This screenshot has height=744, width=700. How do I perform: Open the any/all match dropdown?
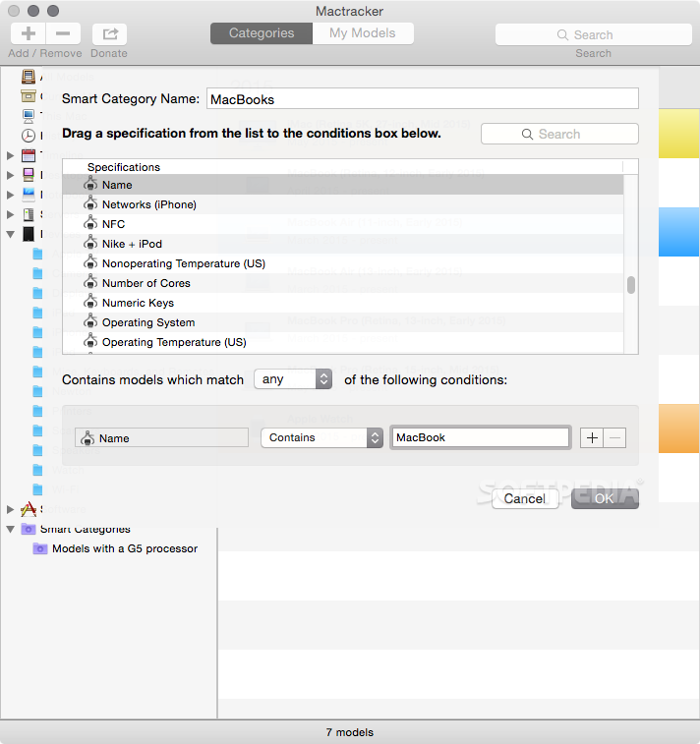pyautogui.click(x=293, y=379)
